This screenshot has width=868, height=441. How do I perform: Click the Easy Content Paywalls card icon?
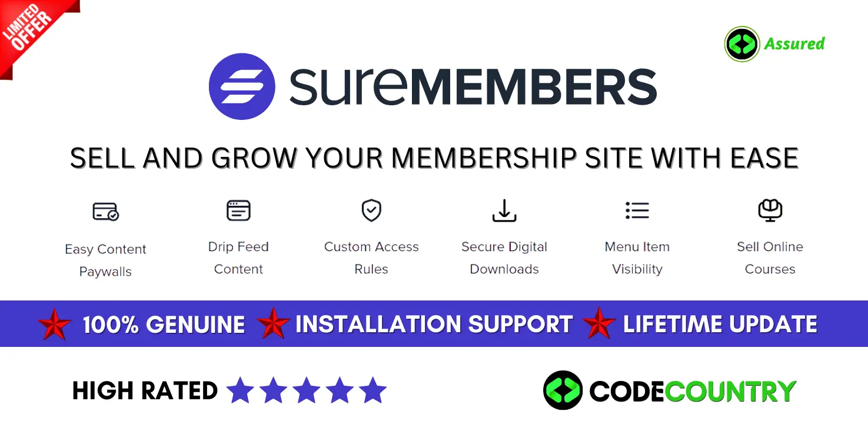[x=105, y=212]
